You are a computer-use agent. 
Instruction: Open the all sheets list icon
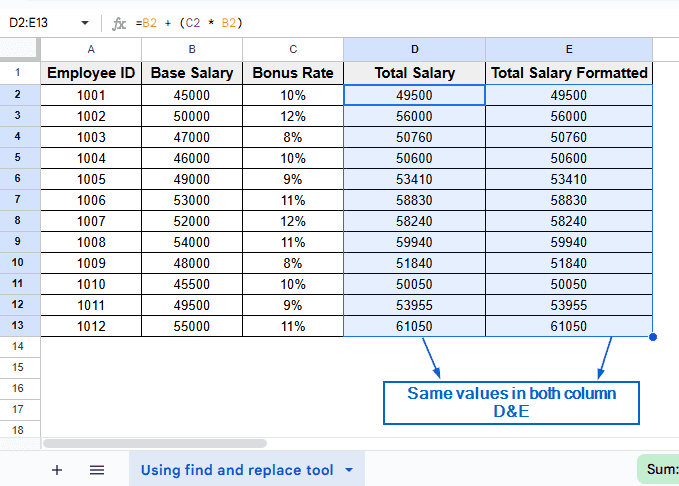pos(97,470)
